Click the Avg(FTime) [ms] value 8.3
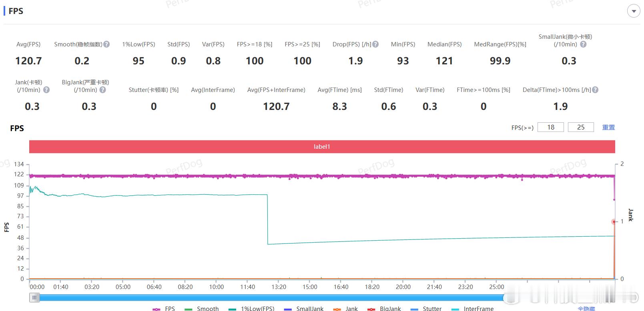The height and width of the screenshot is (311, 644). click(340, 106)
